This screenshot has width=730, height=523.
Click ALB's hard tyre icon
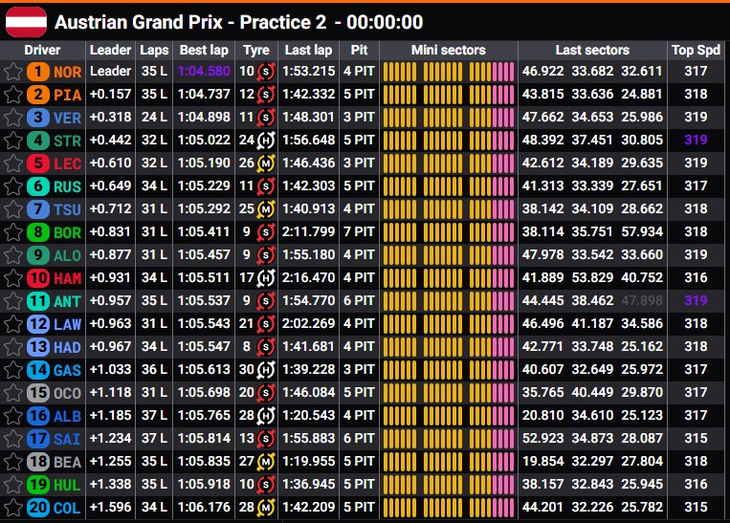[266, 415]
